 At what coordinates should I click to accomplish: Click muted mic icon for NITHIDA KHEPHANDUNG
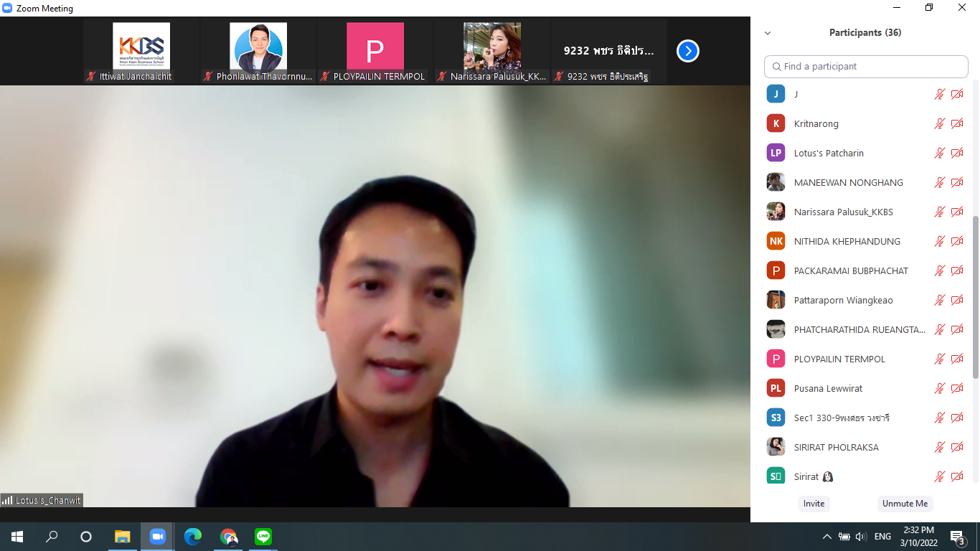click(940, 241)
